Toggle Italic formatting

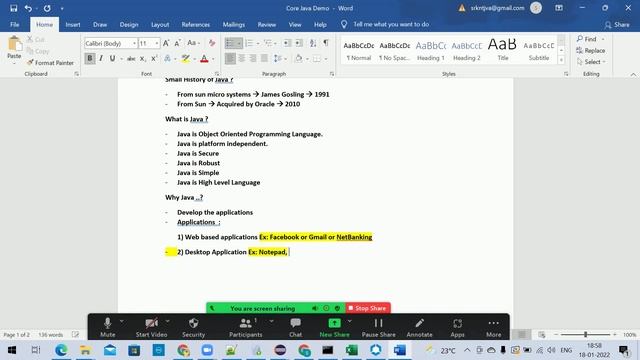point(101,59)
